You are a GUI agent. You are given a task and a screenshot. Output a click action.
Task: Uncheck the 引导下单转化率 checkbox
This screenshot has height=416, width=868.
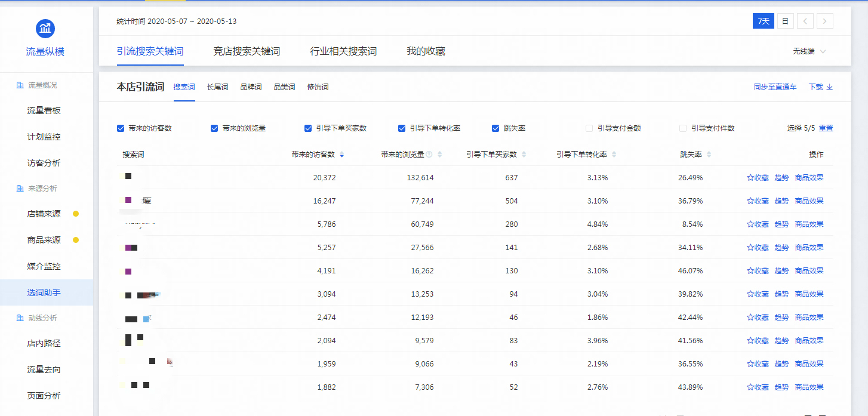pos(402,128)
